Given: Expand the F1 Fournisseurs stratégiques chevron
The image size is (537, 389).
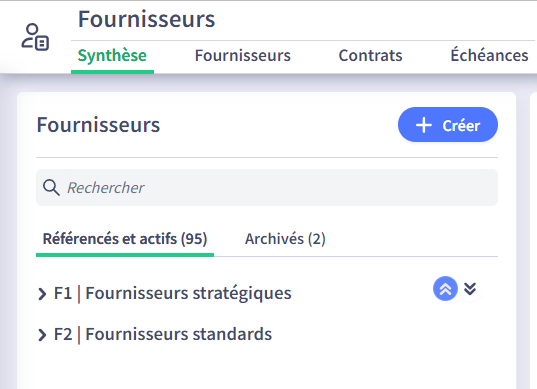Looking at the screenshot, I should click(42, 294).
